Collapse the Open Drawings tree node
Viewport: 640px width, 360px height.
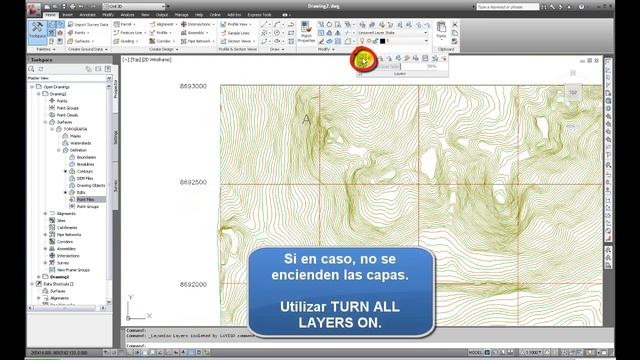32,87
